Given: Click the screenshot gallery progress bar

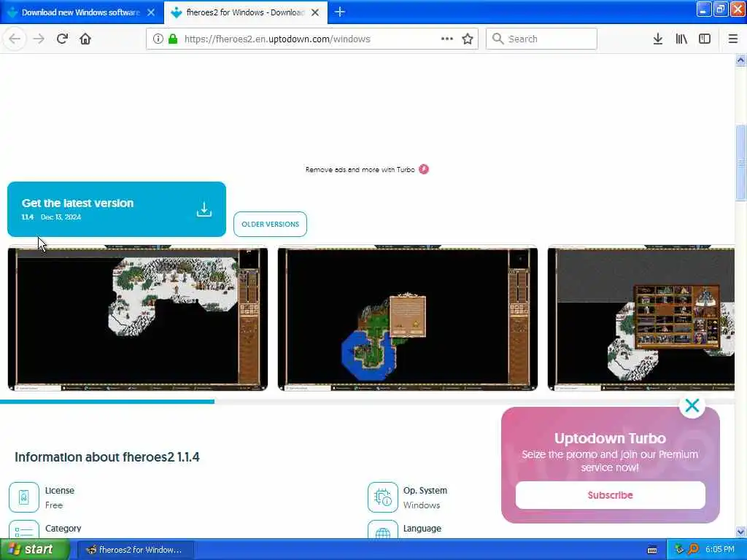Looking at the screenshot, I should [x=368, y=402].
